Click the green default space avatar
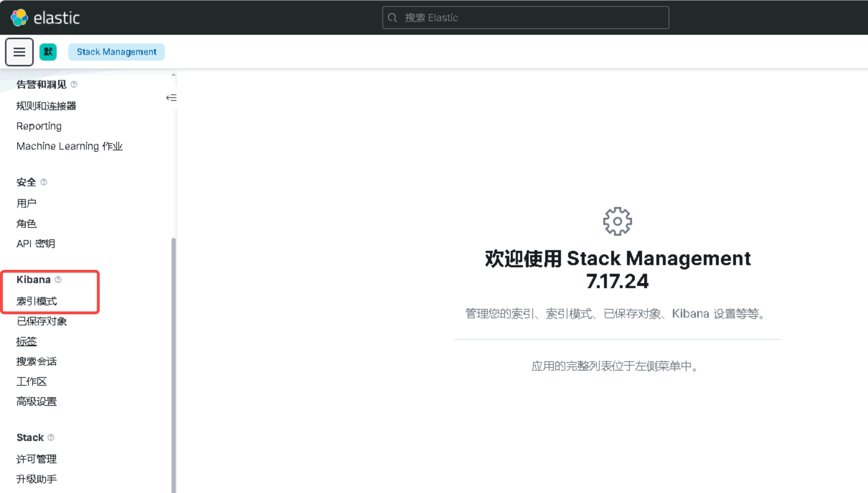Image resolution: width=868 pixels, height=493 pixels. (48, 52)
